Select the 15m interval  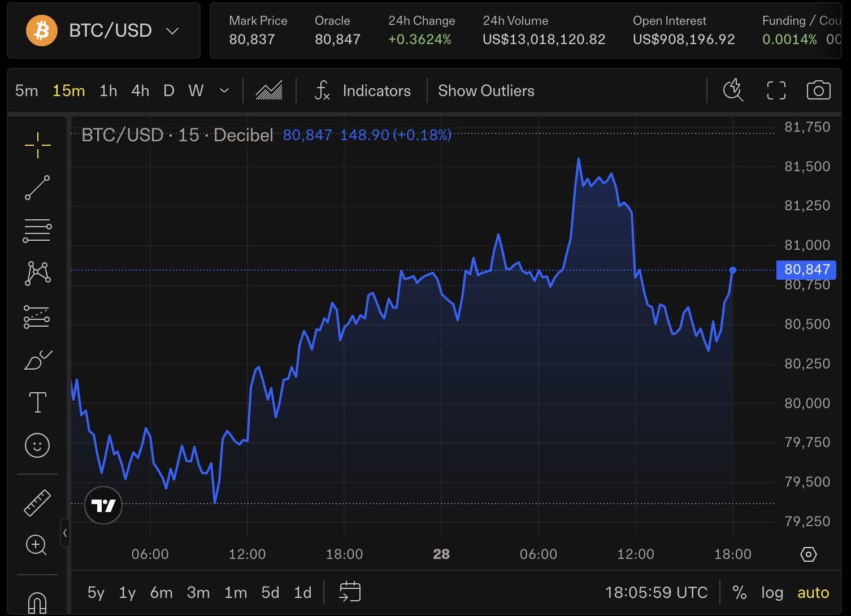pyautogui.click(x=68, y=90)
